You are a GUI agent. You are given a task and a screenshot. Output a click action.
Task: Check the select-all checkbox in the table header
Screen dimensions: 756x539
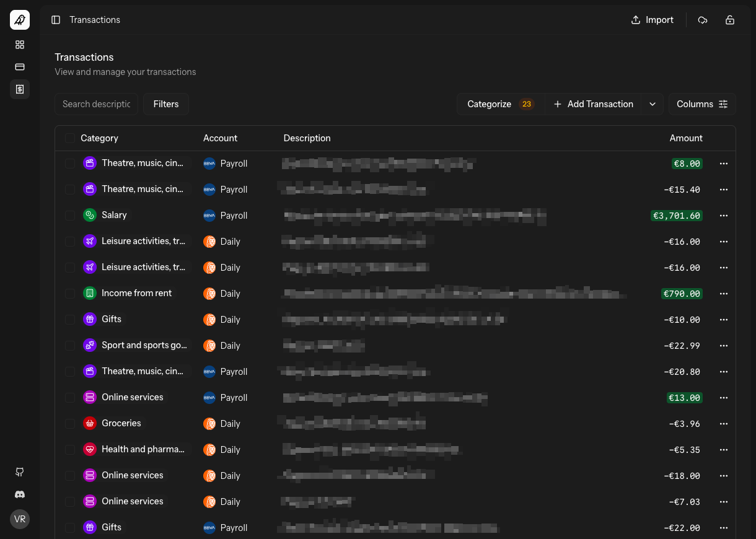coord(70,138)
